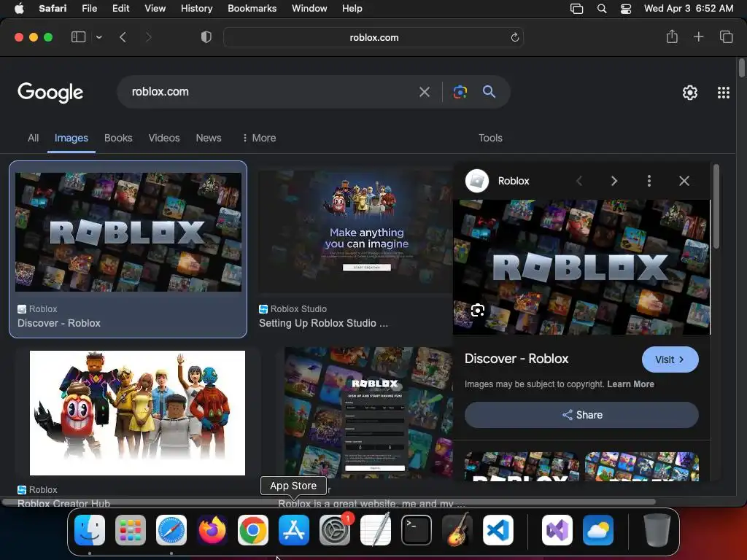The height and width of the screenshot is (560, 747).
Task: Open Spotlight search in the menu bar
Action: click(x=602, y=9)
